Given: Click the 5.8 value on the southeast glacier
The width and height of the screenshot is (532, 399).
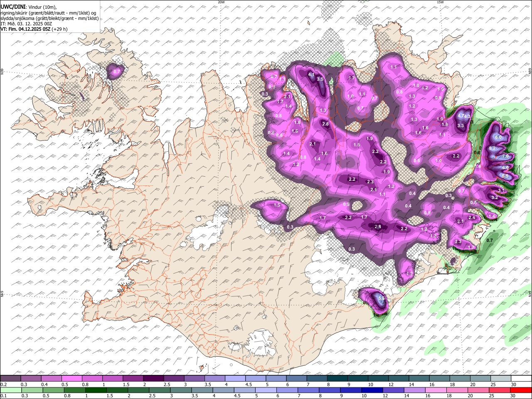Looking at the screenshot, I should pyautogui.click(x=382, y=298).
